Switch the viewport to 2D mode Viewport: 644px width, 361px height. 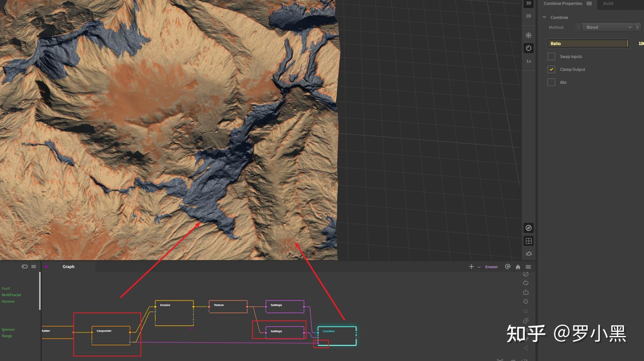(528, 16)
